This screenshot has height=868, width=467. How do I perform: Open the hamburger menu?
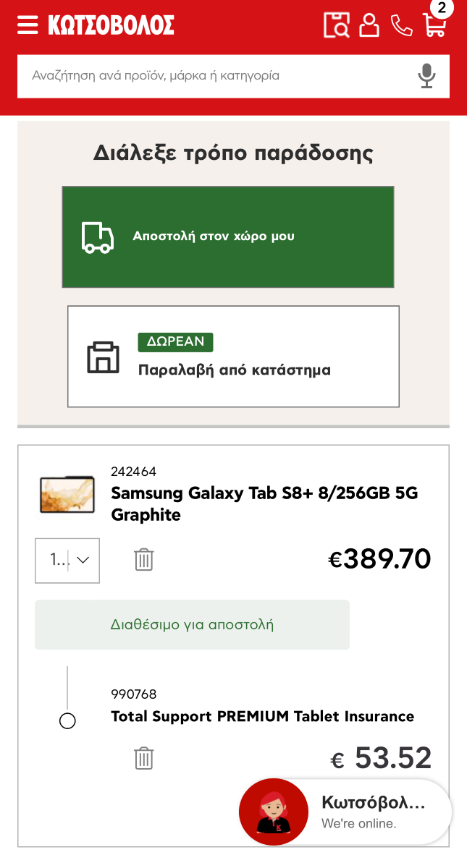(28, 25)
